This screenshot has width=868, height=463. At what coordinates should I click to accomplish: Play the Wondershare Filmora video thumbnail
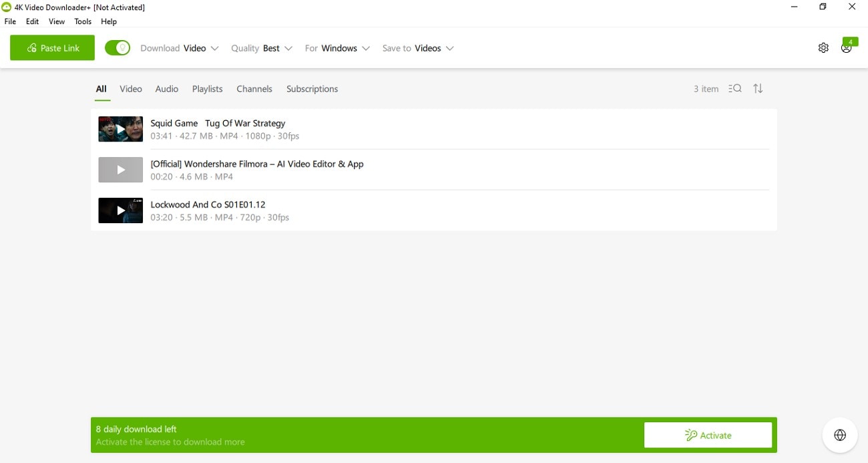coord(120,170)
